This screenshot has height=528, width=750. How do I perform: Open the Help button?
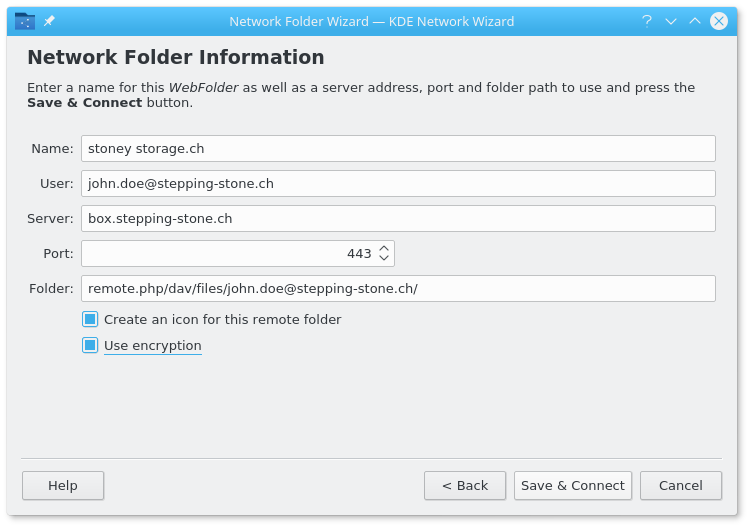coord(63,485)
